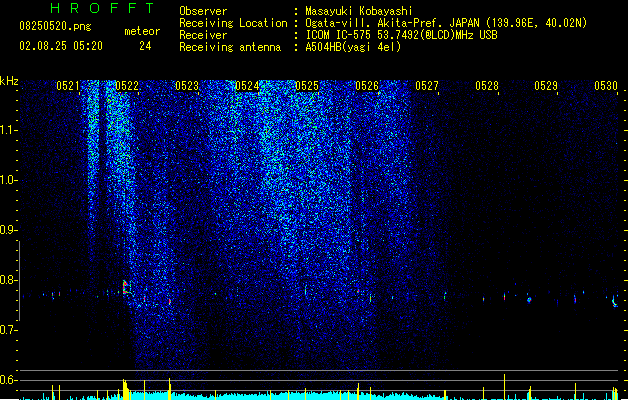
Task: Click the 0527 time marker
Action: [x=427, y=86]
